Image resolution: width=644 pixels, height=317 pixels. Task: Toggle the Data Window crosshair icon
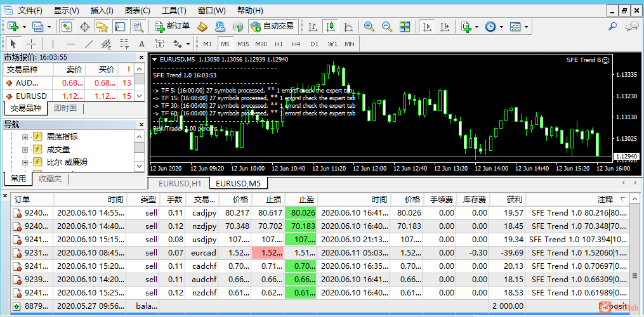coord(84,27)
